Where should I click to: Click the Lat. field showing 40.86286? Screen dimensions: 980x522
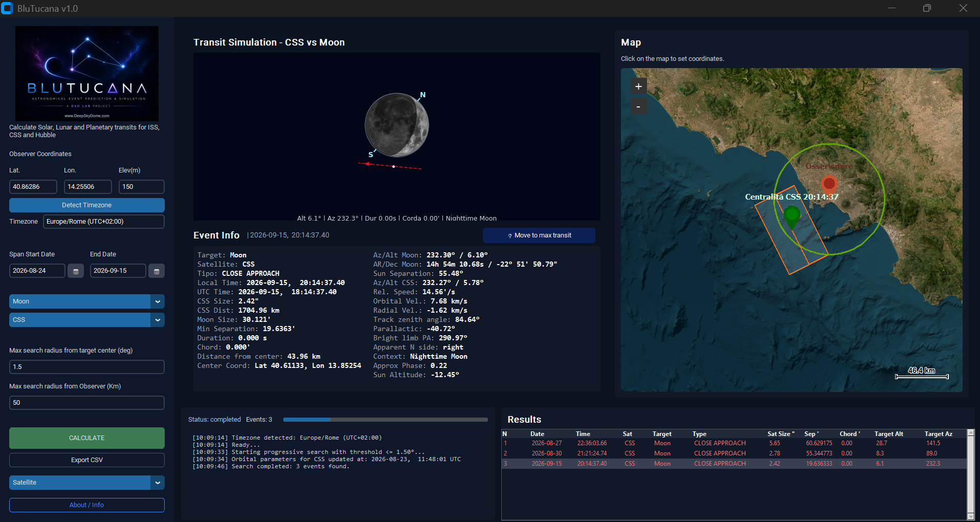click(x=33, y=187)
